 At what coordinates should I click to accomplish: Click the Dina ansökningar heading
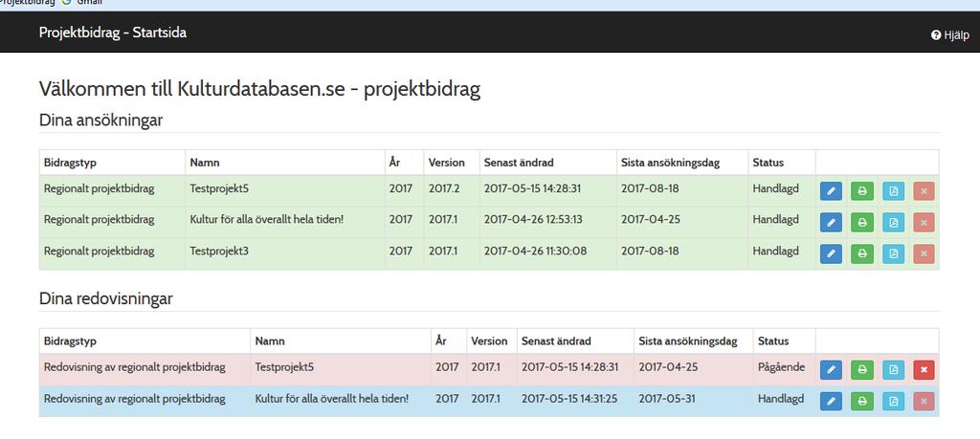[x=100, y=120]
